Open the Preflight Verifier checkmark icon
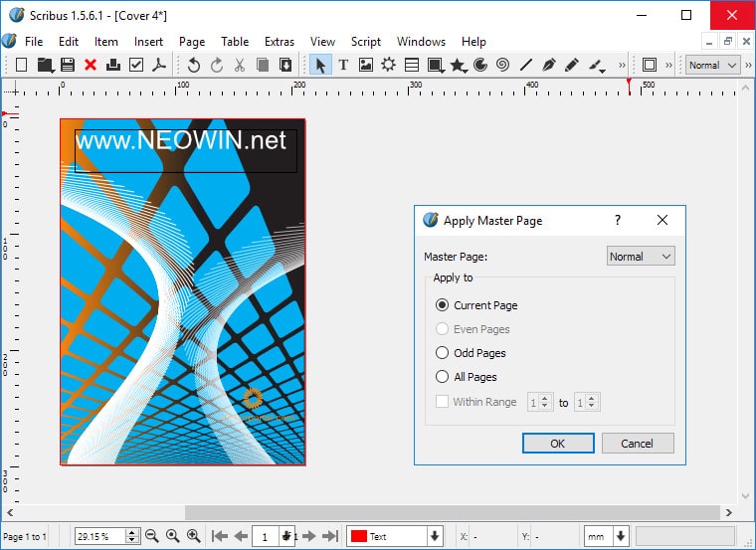 pos(136,65)
